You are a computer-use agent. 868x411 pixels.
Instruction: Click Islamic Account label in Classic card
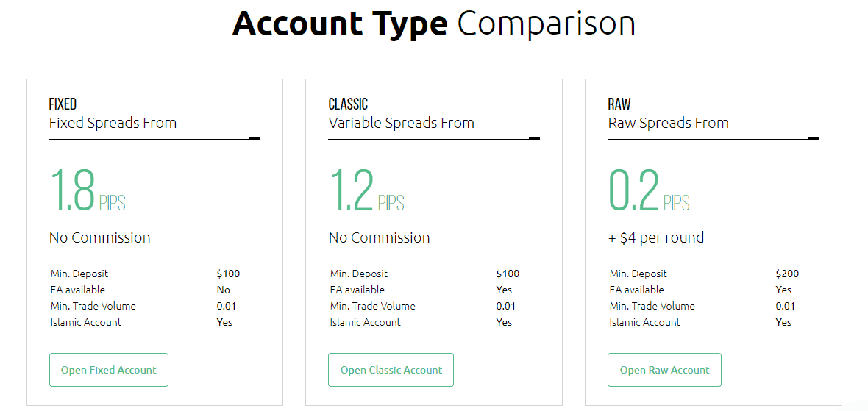point(366,322)
